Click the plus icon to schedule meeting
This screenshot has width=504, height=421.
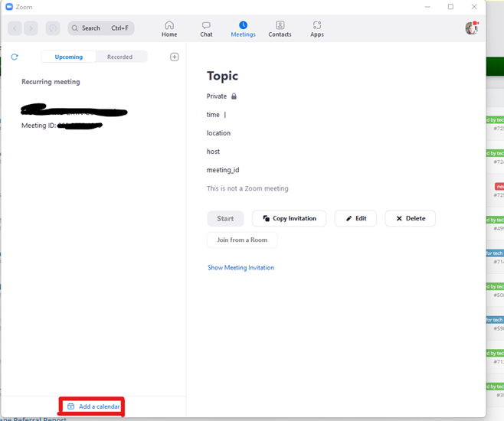(174, 57)
